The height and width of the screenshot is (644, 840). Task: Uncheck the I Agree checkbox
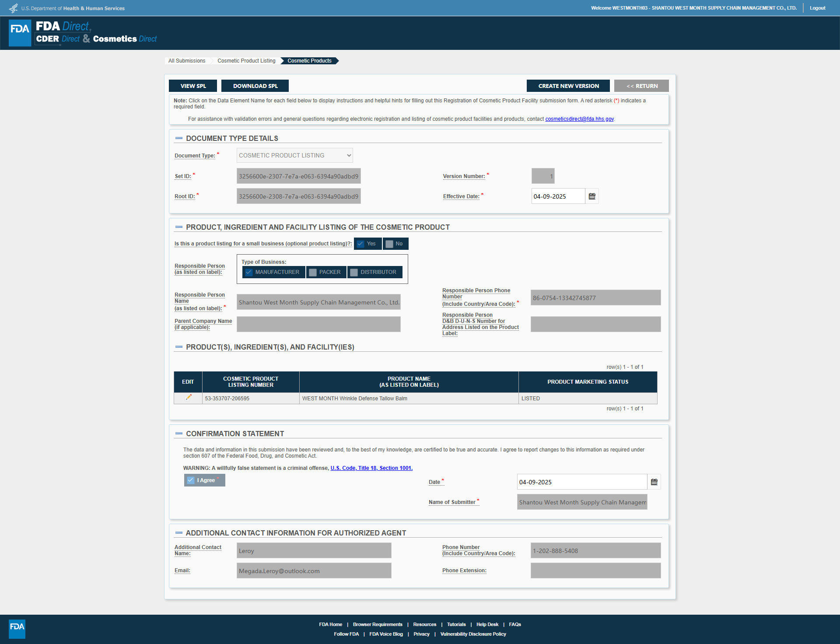[x=191, y=480]
